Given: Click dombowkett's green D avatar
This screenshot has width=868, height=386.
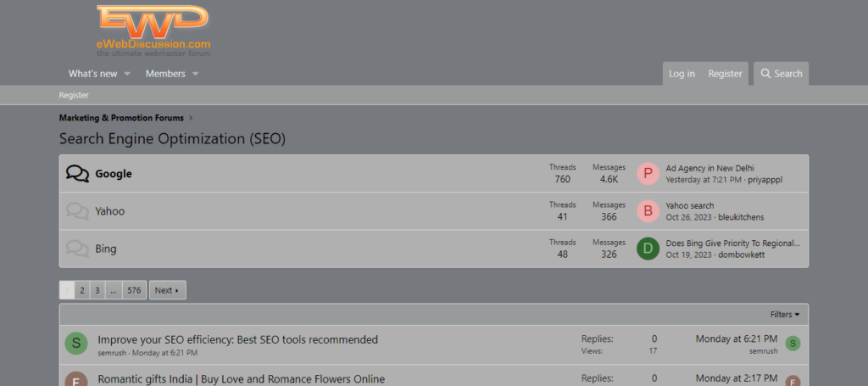Looking at the screenshot, I should click(648, 249).
